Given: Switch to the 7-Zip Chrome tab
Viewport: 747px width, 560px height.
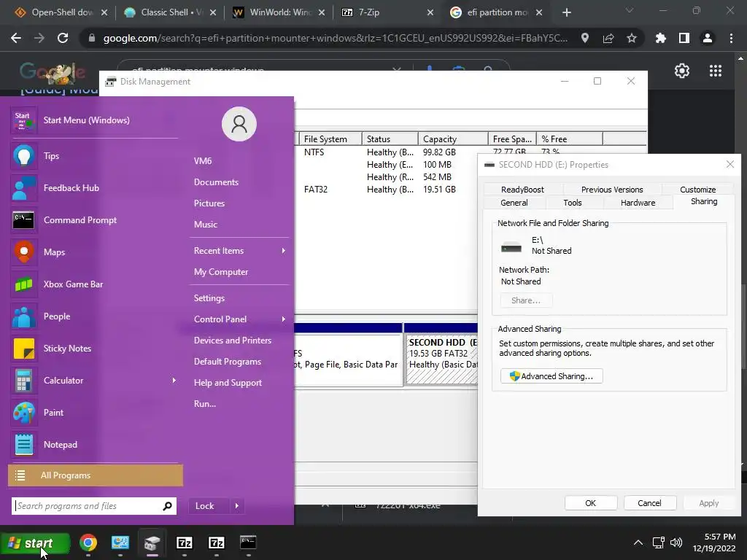Looking at the screenshot, I should point(388,12).
